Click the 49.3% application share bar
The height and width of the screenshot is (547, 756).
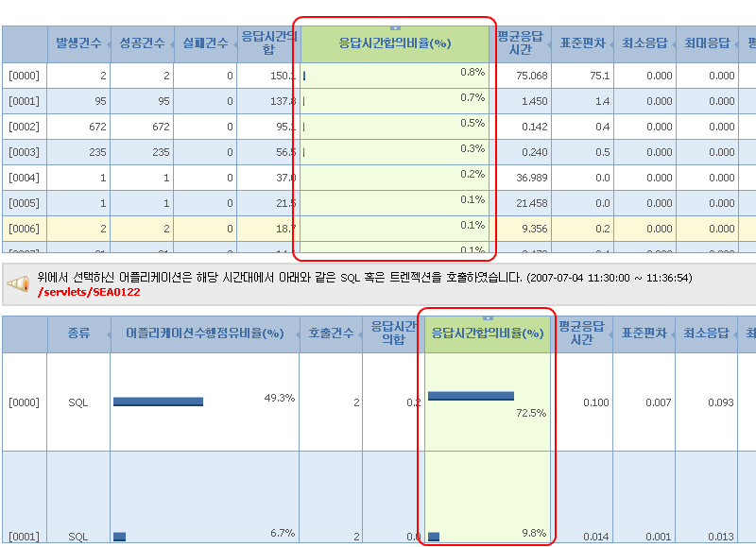pyautogui.click(x=158, y=402)
